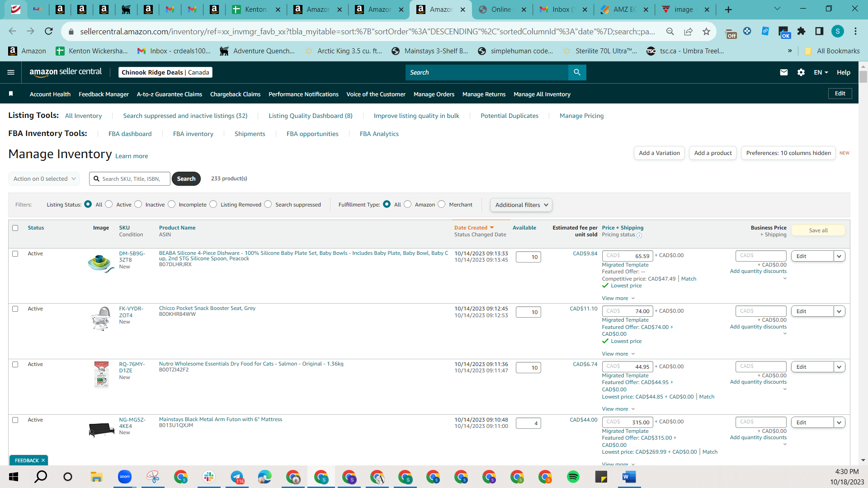This screenshot has height=488, width=868.
Task: Choose the Active listing status filter
Action: pyautogui.click(x=109, y=204)
